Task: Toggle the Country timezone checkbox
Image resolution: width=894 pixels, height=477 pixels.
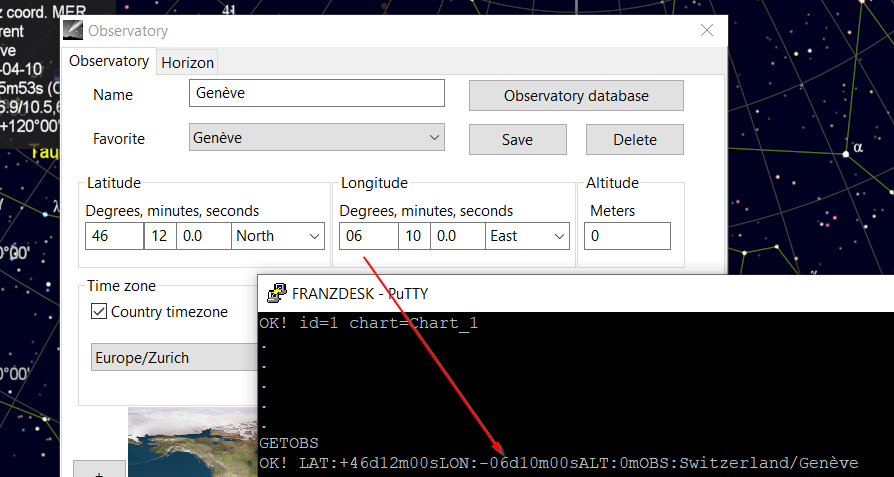Action: tap(99, 312)
